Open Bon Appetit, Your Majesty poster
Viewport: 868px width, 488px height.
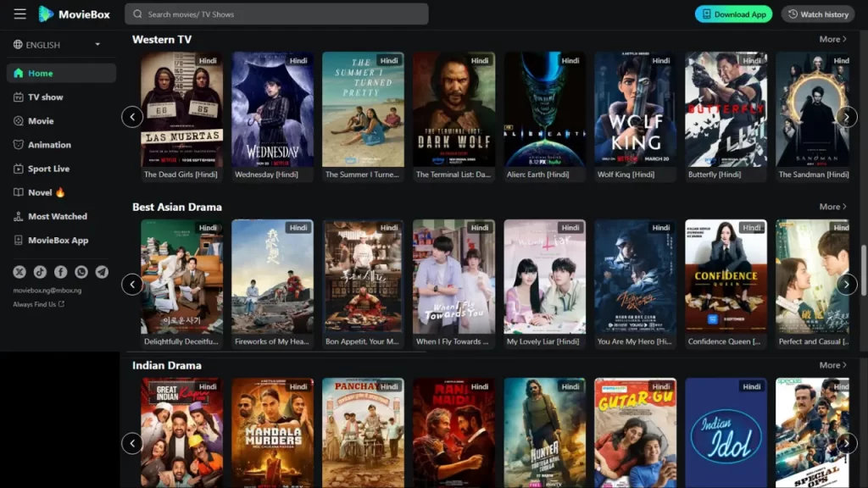(x=363, y=277)
